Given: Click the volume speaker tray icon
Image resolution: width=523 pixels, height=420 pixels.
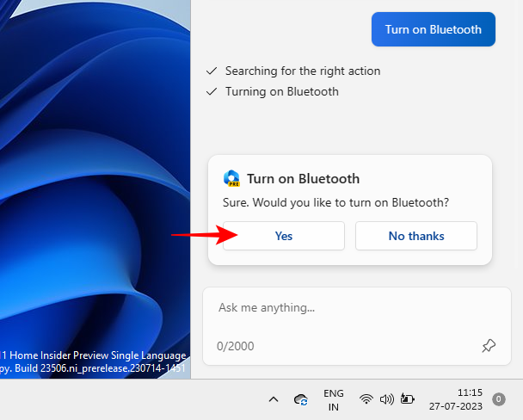Looking at the screenshot, I should click(386, 399).
